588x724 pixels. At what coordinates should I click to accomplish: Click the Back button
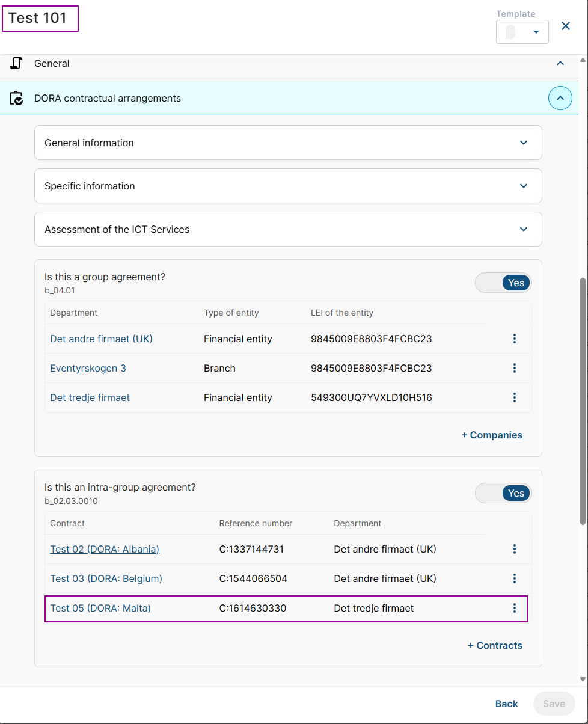click(x=506, y=704)
